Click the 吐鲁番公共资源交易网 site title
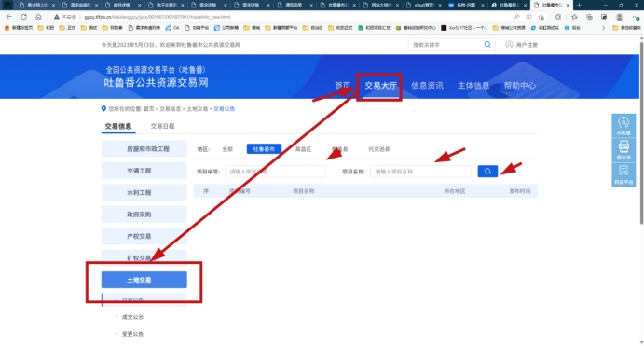Viewport: 644px width, 346px height. [x=156, y=83]
